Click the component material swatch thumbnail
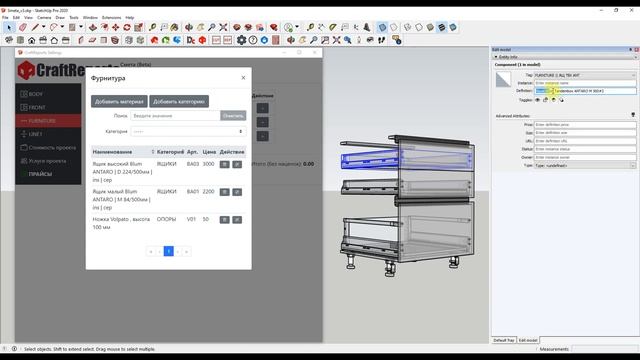Image resolution: width=640 pixels, height=360 pixels. point(503,80)
